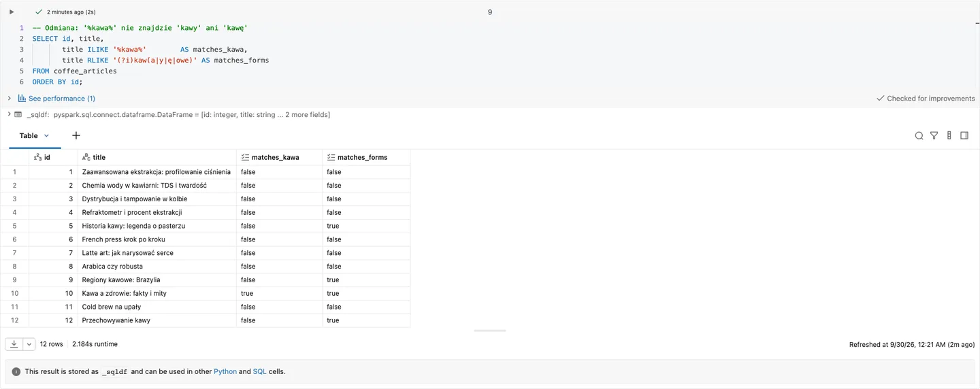Click the ORDER BY id line in the editor
The height and width of the screenshot is (389, 980).
coord(57,82)
